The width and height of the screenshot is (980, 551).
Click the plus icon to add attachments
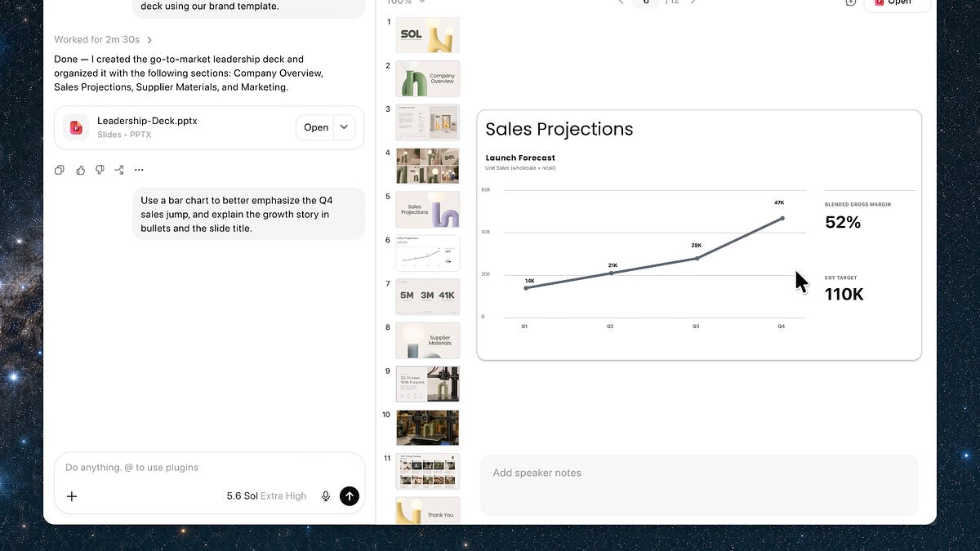point(72,495)
